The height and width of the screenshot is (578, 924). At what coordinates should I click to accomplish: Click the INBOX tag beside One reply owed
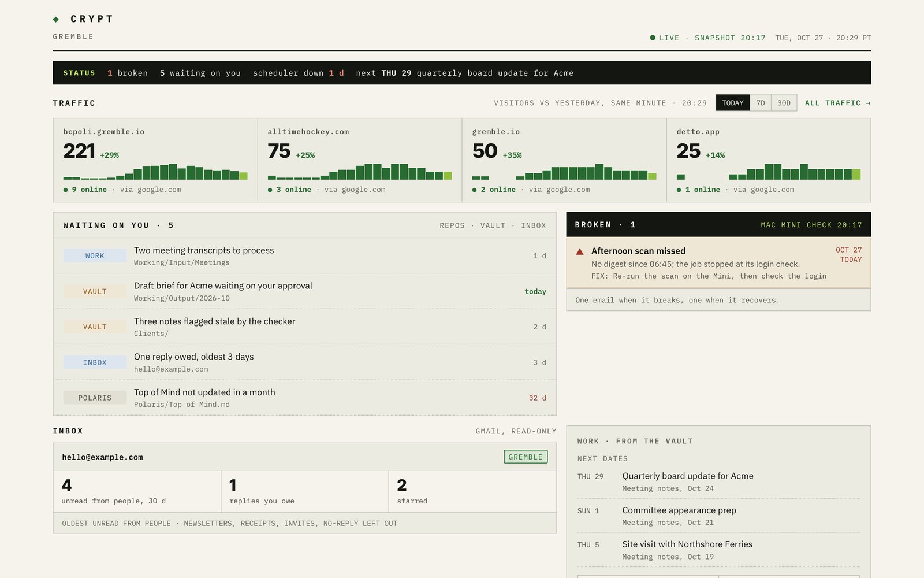coord(95,362)
